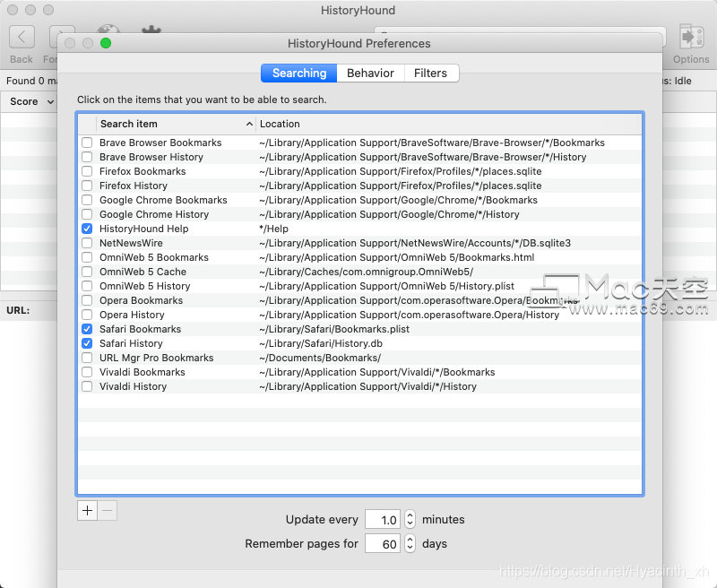
Task: Click OmniWeb 5 Bookmarks.html location
Action: [397, 257]
